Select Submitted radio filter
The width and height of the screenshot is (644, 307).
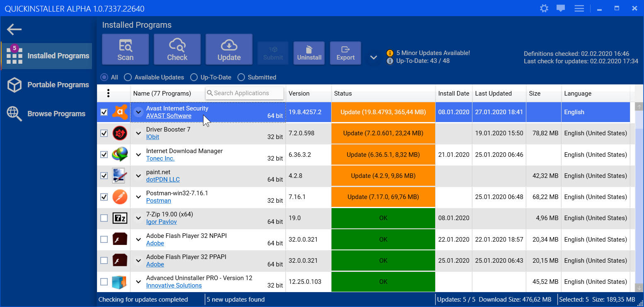pos(241,77)
